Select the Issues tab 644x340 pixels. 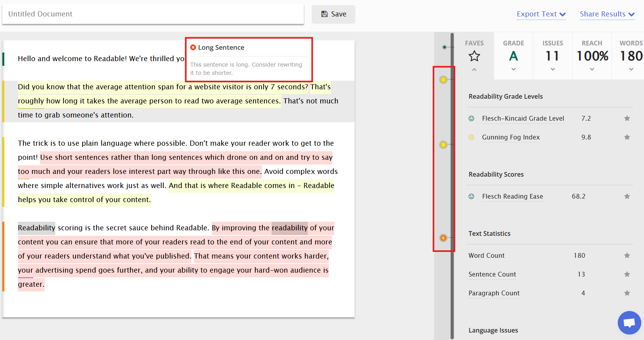[x=553, y=56]
